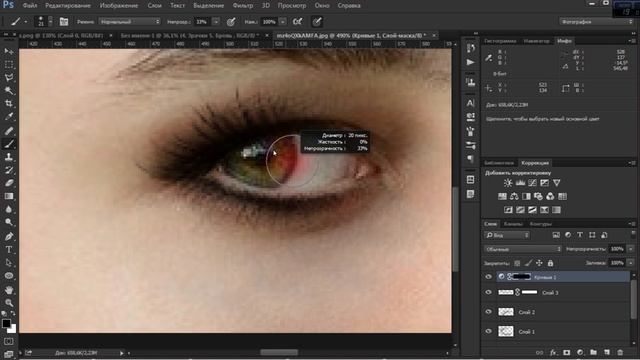
Task: Hide the Слой 3 layer
Action: pyautogui.click(x=489, y=292)
